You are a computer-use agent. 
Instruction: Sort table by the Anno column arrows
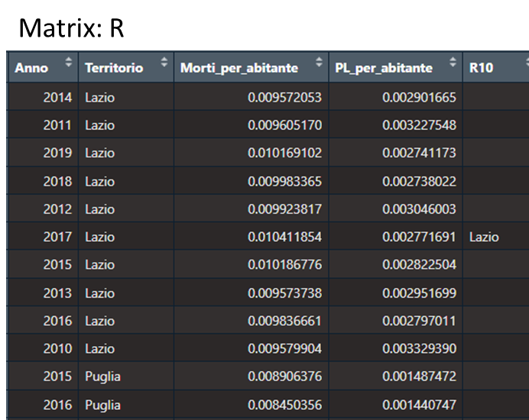pyautogui.click(x=69, y=62)
